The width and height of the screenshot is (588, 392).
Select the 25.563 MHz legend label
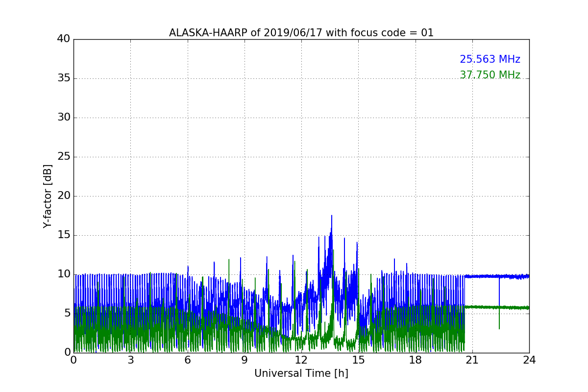pos(490,59)
